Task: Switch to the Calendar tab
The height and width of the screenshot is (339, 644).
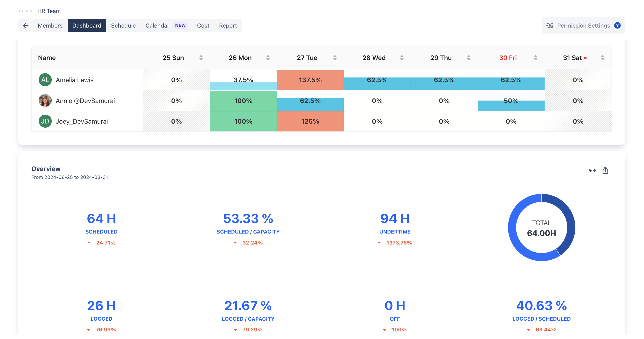Action: pos(157,26)
